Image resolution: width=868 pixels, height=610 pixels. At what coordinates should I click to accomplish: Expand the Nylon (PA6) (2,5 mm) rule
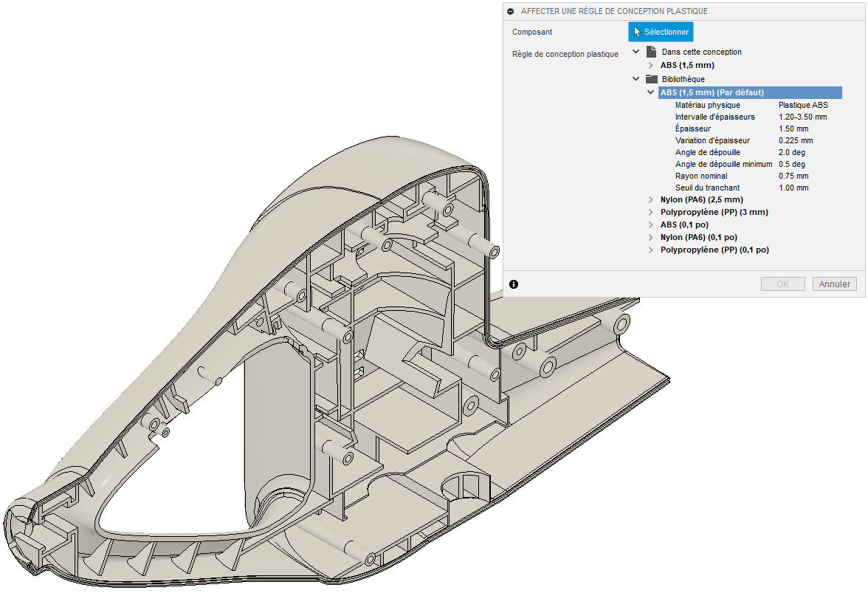(x=650, y=200)
